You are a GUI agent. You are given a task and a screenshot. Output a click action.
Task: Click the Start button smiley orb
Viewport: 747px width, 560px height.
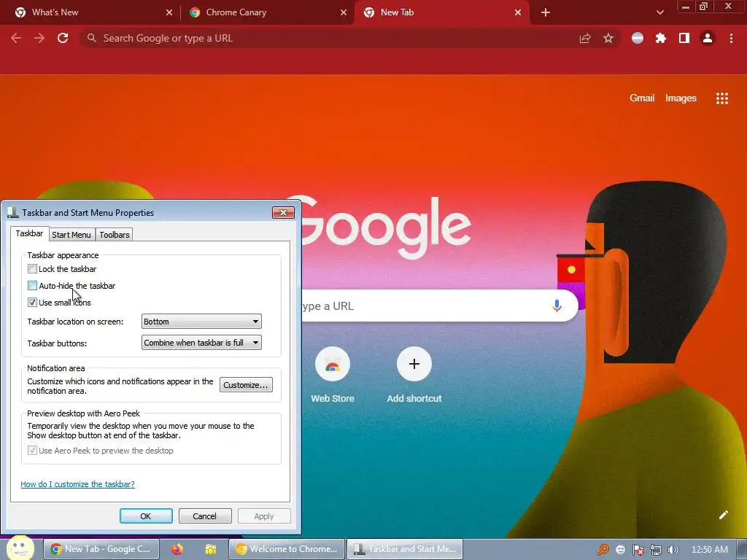click(x=20, y=548)
